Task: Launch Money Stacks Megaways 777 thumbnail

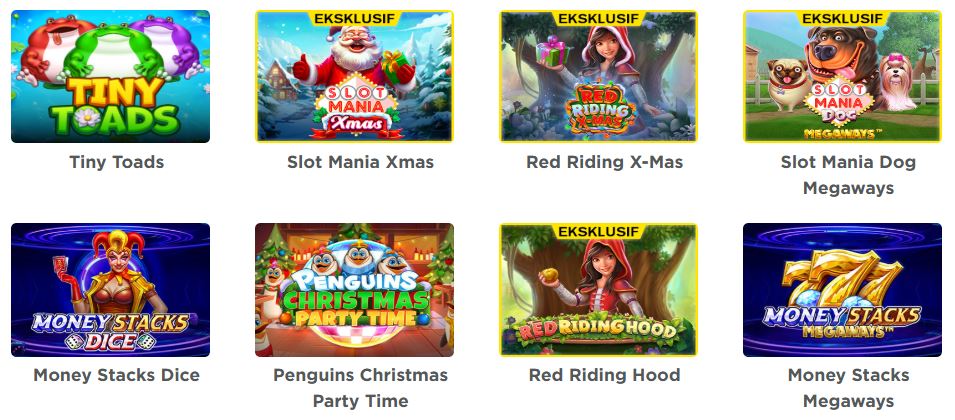Action: 842,290
